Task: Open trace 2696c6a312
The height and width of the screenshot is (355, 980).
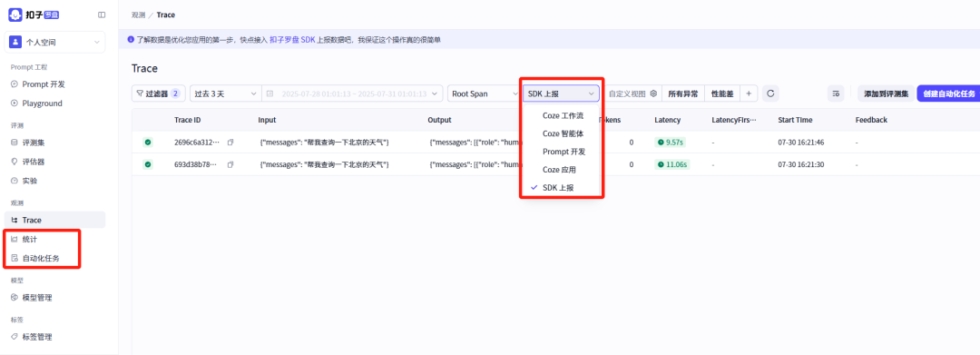Action: click(x=197, y=143)
